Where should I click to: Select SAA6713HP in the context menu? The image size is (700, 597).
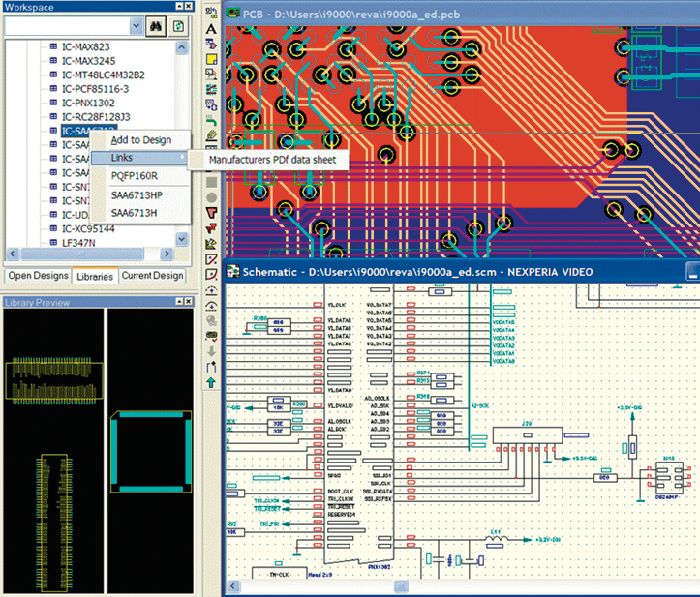[x=136, y=194]
